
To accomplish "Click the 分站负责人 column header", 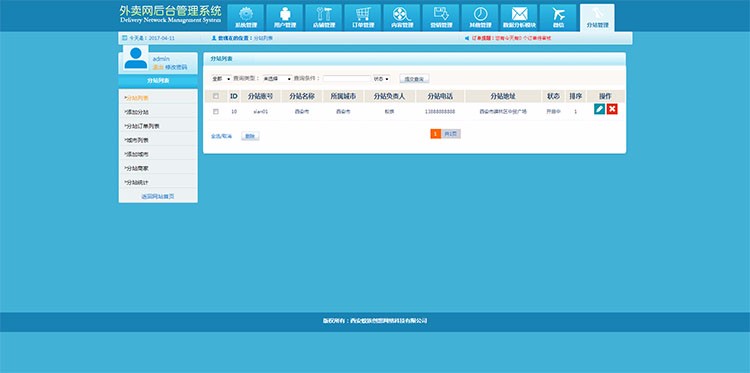I will pyautogui.click(x=389, y=96).
